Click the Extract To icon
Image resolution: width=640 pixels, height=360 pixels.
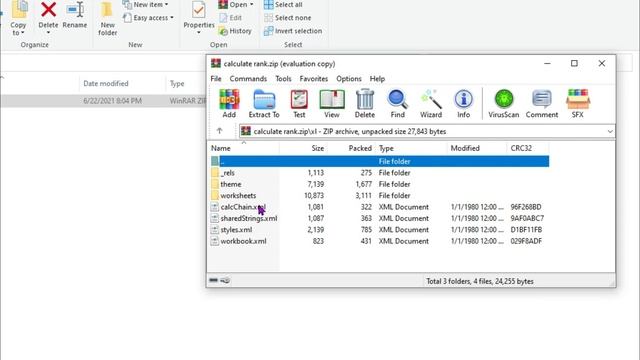pos(264,104)
